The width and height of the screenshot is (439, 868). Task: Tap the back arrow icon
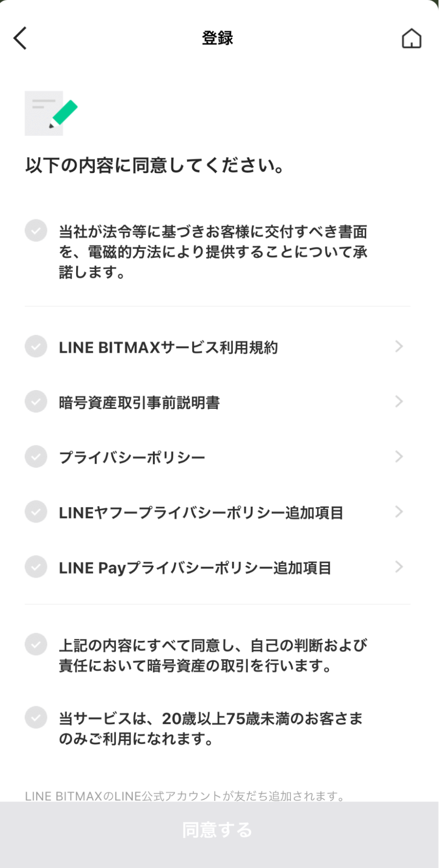coord(20,38)
